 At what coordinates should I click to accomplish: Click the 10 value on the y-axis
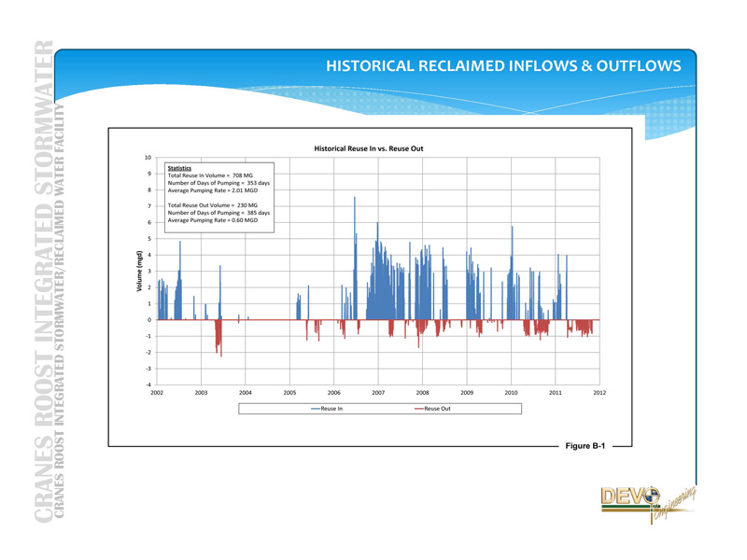pos(148,158)
